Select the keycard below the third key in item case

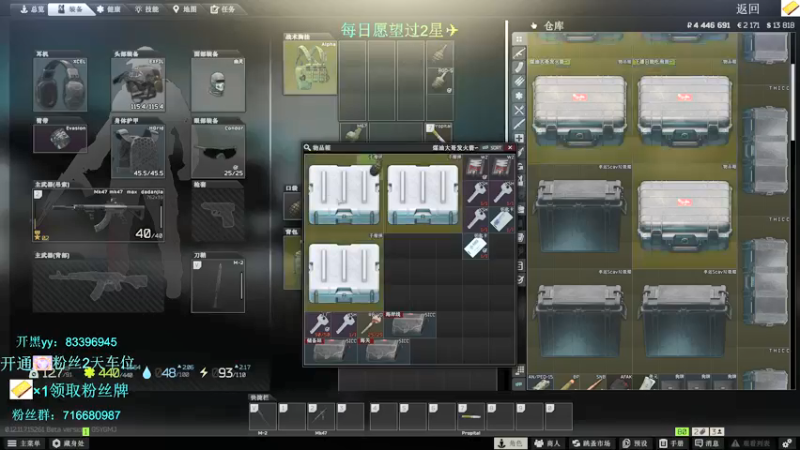click(476, 247)
